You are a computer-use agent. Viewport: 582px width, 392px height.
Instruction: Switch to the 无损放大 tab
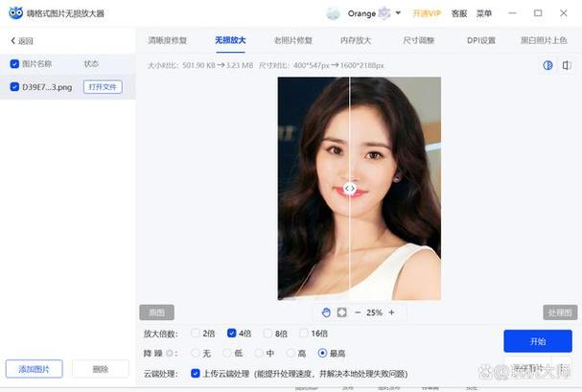(x=230, y=40)
